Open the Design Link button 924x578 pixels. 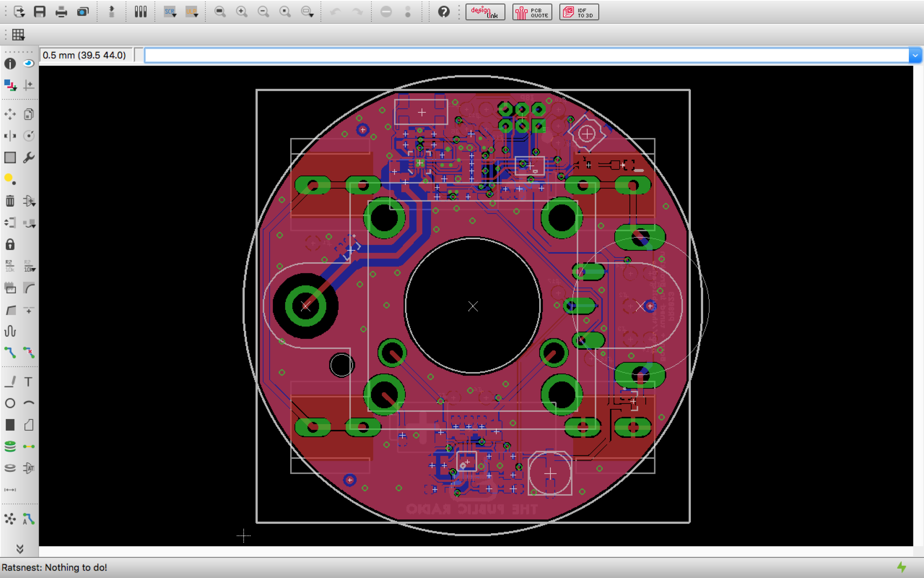click(x=485, y=12)
